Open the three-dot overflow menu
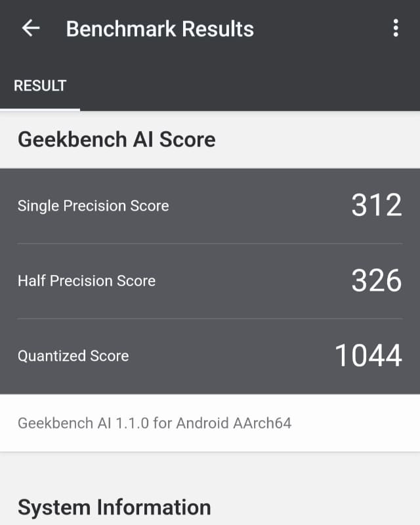This screenshot has height=525, width=420. click(x=396, y=28)
